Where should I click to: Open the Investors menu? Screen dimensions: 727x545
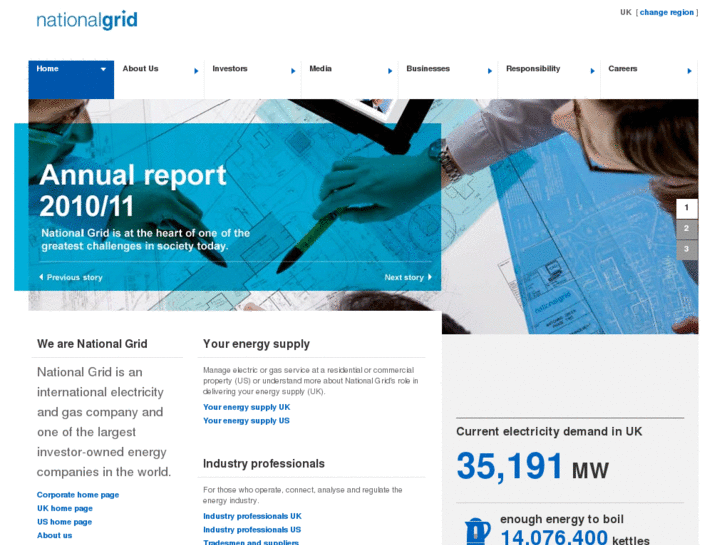(230, 69)
